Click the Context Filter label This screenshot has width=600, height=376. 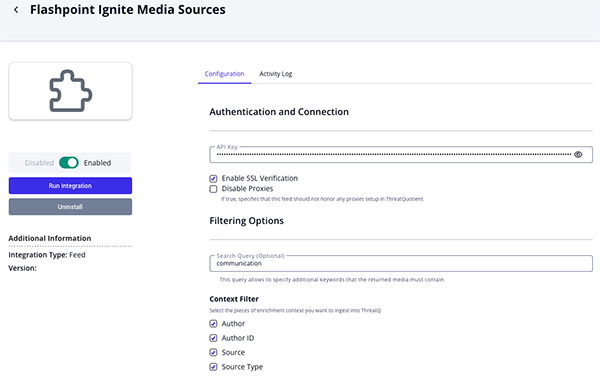coord(234,299)
